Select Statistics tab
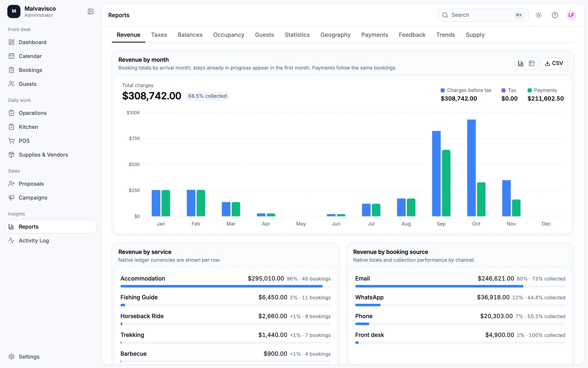 pos(297,35)
